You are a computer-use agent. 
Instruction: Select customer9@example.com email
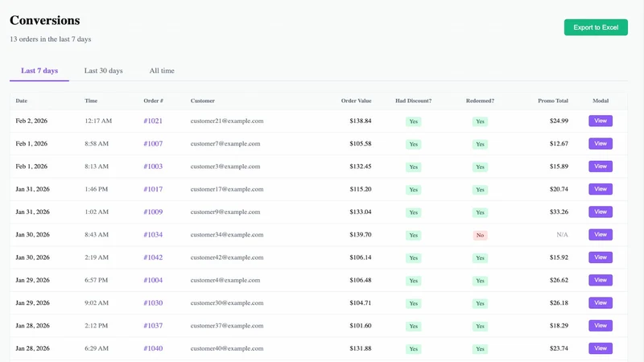pyautogui.click(x=225, y=212)
